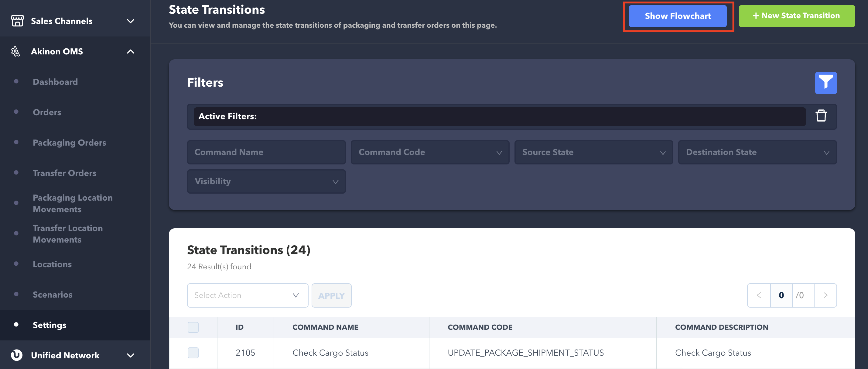Click the Unified Network logo icon
This screenshot has height=369, width=868.
coord(16,355)
